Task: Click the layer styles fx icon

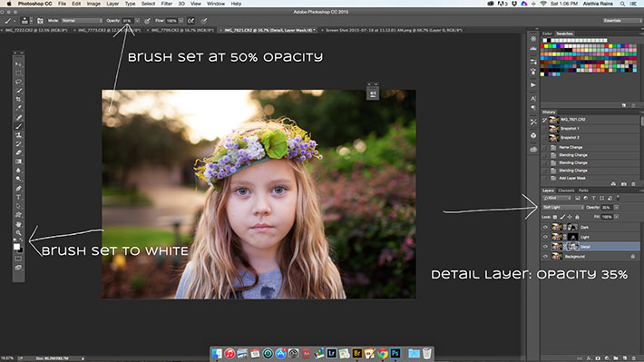Action: 589,358
